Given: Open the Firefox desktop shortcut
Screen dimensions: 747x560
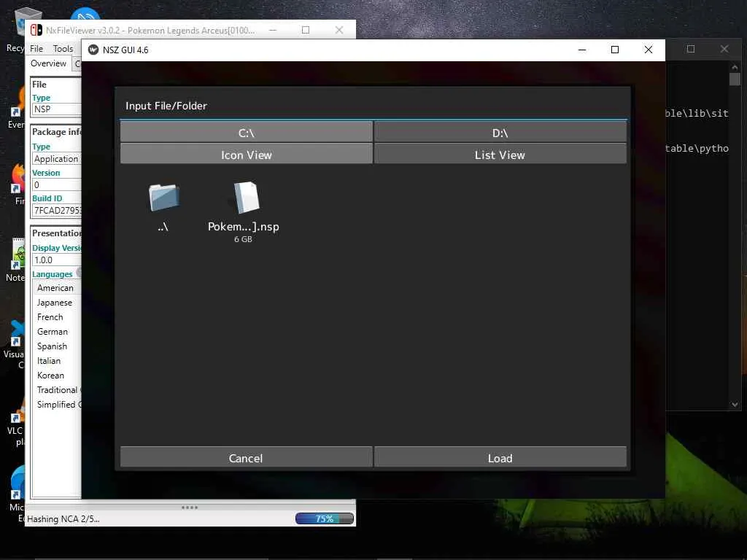Looking at the screenshot, I should (x=18, y=184).
